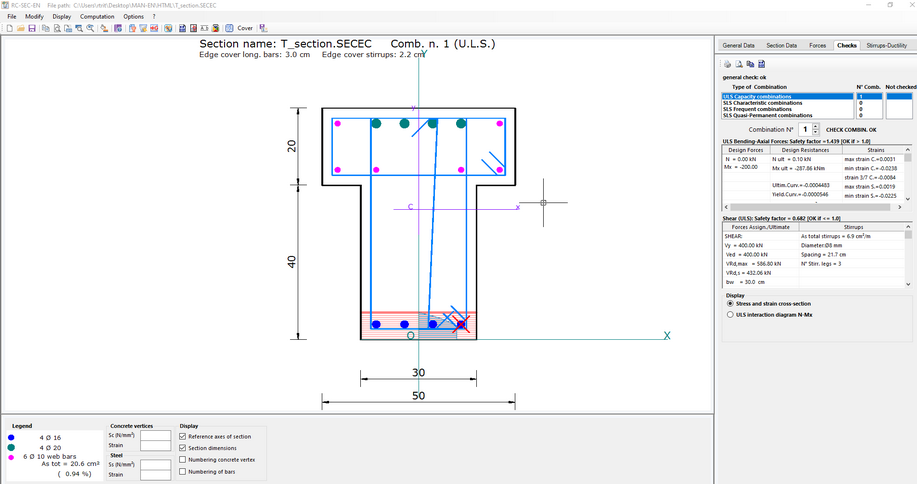917x484 pixels.
Task: Click the shear table vertical scrollbar down arrow
Action: tap(908, 284)
